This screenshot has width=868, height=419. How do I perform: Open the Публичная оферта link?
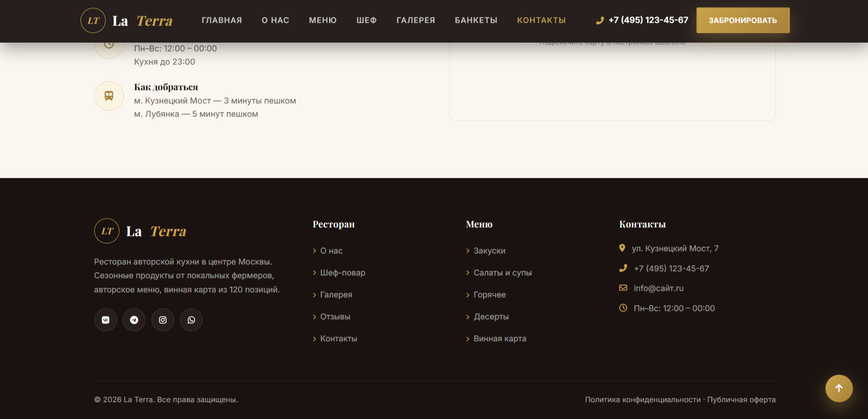pyautogui.click(x=741, y=399)
